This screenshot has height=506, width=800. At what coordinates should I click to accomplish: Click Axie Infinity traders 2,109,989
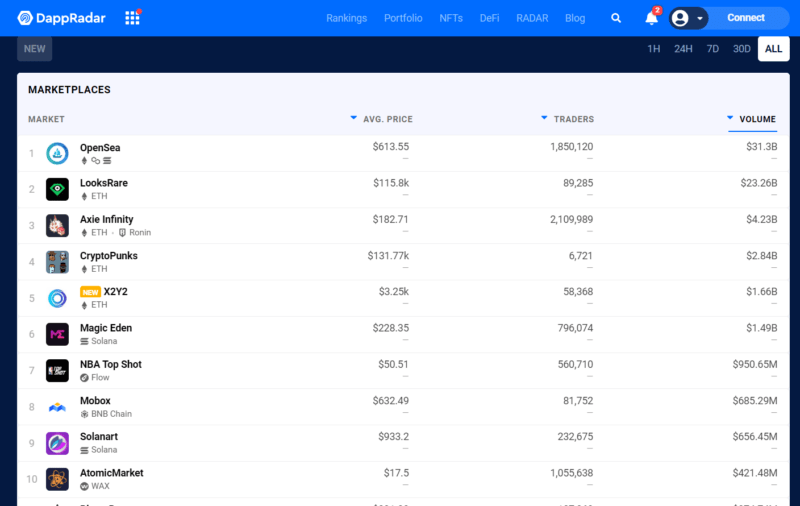pyautogui.click(x=571, y=219)
